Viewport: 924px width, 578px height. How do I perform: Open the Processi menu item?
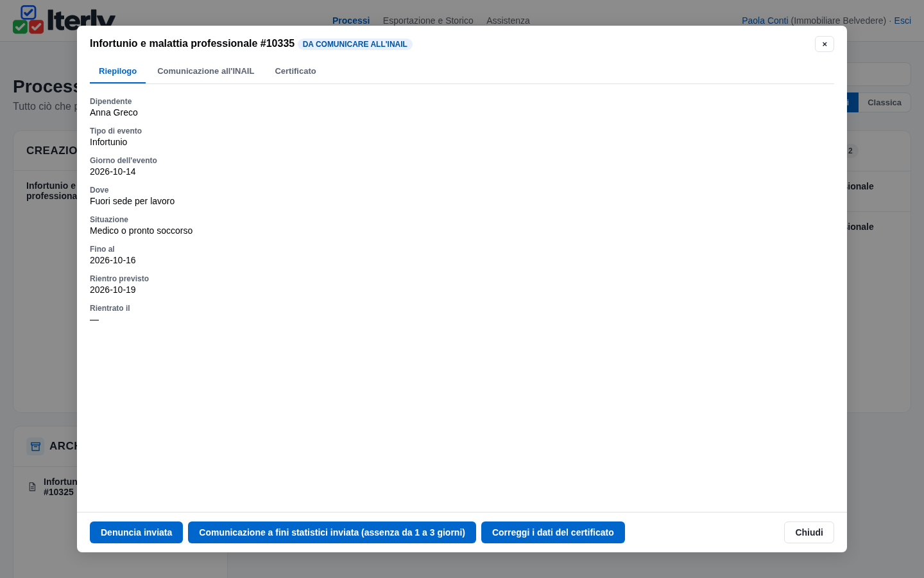pyautogui.click(x=351, y=21)
